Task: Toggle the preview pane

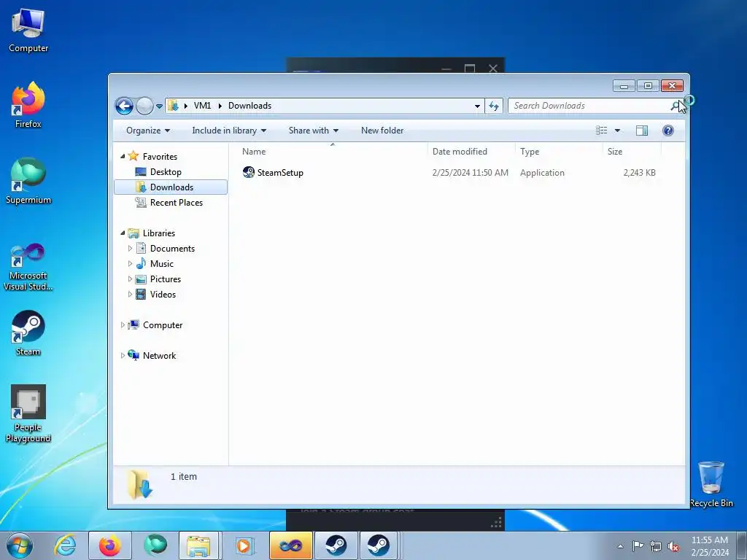Action: [642, 131]
